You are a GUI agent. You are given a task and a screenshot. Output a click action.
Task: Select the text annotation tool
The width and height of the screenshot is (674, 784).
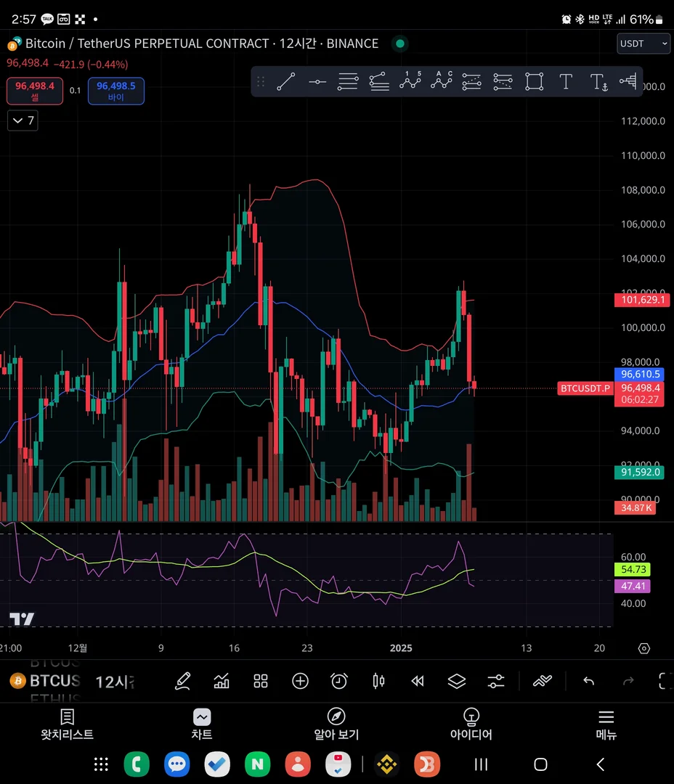pos(566,81)
